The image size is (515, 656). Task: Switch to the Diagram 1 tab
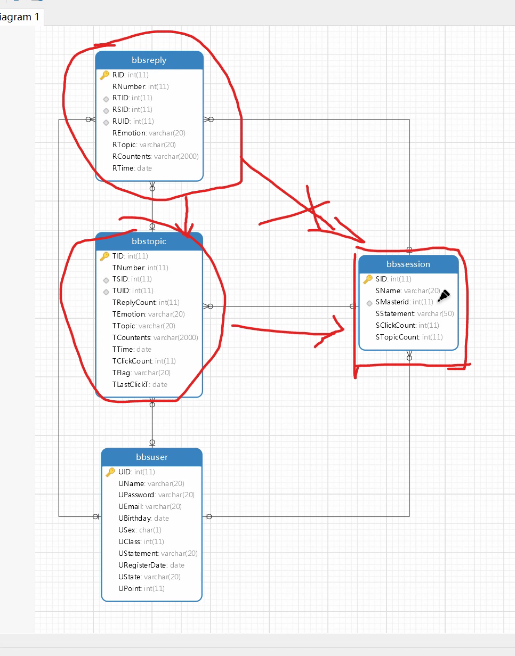[20, 17]
